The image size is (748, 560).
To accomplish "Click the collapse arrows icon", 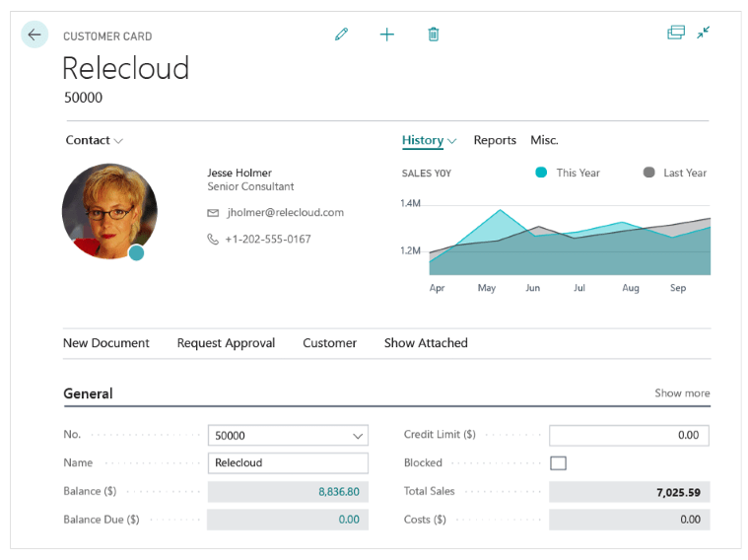I will 704,33.
